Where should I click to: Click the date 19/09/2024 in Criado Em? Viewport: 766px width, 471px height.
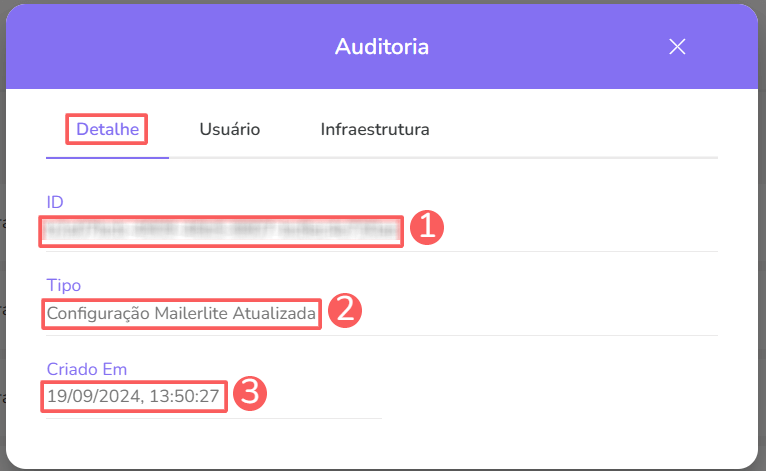(x=92, y=396)
